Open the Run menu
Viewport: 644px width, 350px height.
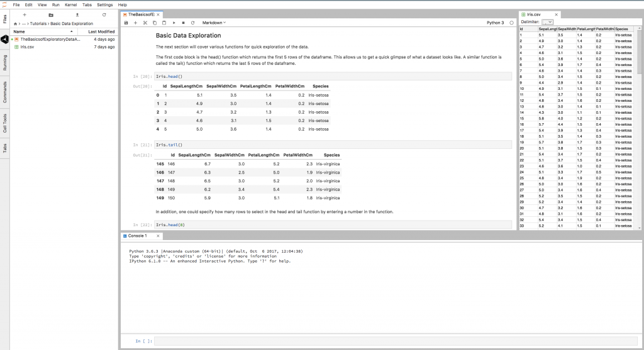click(56, 5)
